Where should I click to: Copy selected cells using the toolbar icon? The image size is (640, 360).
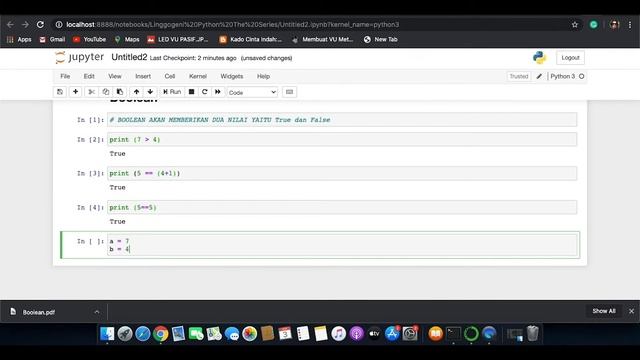click(106, 92)
